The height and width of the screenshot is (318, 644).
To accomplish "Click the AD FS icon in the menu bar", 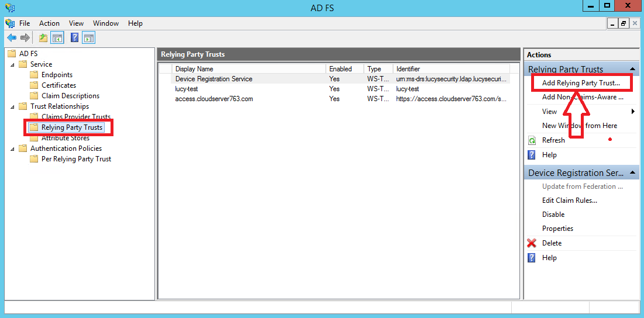I will coord(10,23).
